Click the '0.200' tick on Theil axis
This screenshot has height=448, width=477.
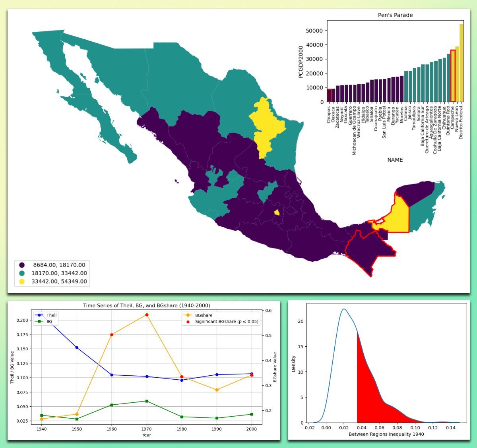pos(22,321)
